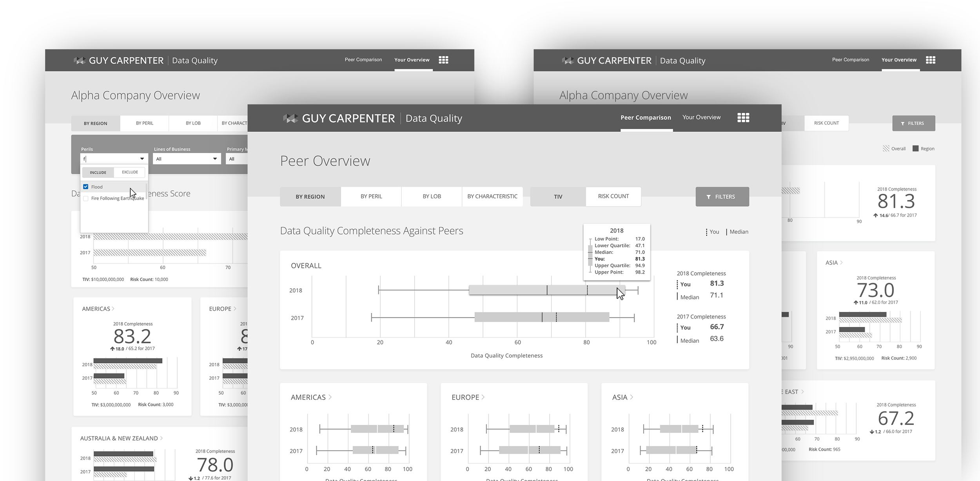Open the Filters button in Peer Overview
The image size is (980, 481).
click(x=722, y=197)
